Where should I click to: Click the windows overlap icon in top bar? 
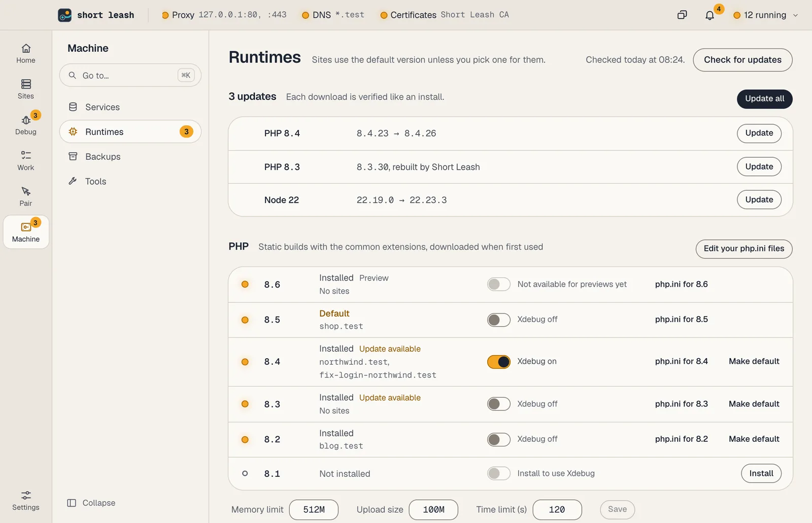tap(682, 15)
